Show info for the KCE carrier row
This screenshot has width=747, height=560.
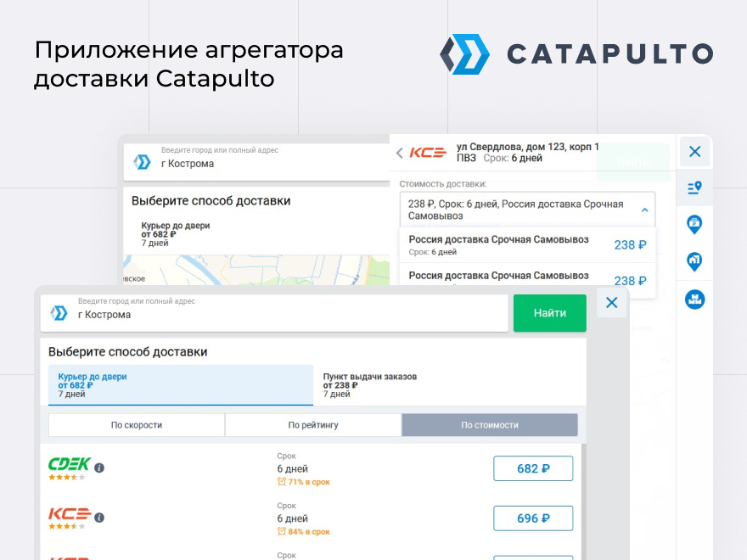tap(99, 517)
